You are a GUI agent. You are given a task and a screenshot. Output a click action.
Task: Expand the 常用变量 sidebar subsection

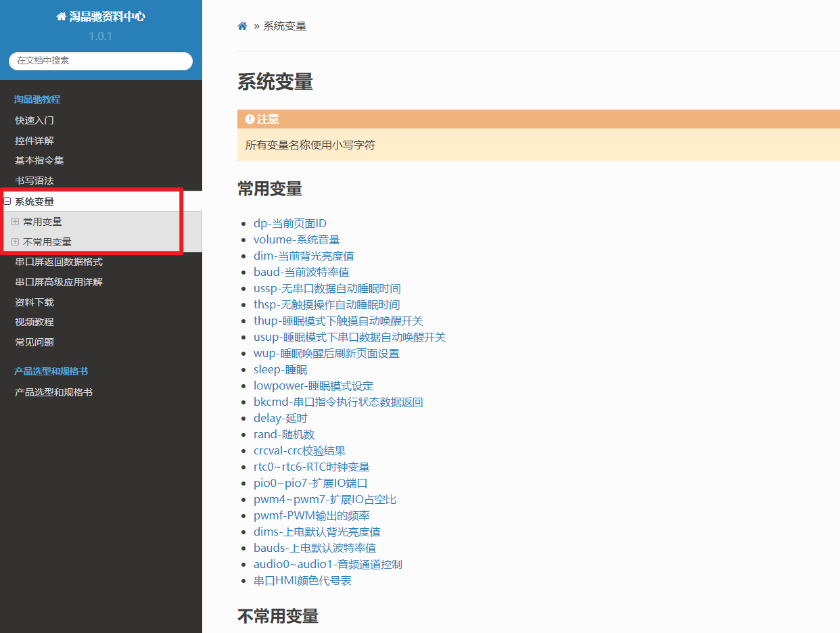16,222
